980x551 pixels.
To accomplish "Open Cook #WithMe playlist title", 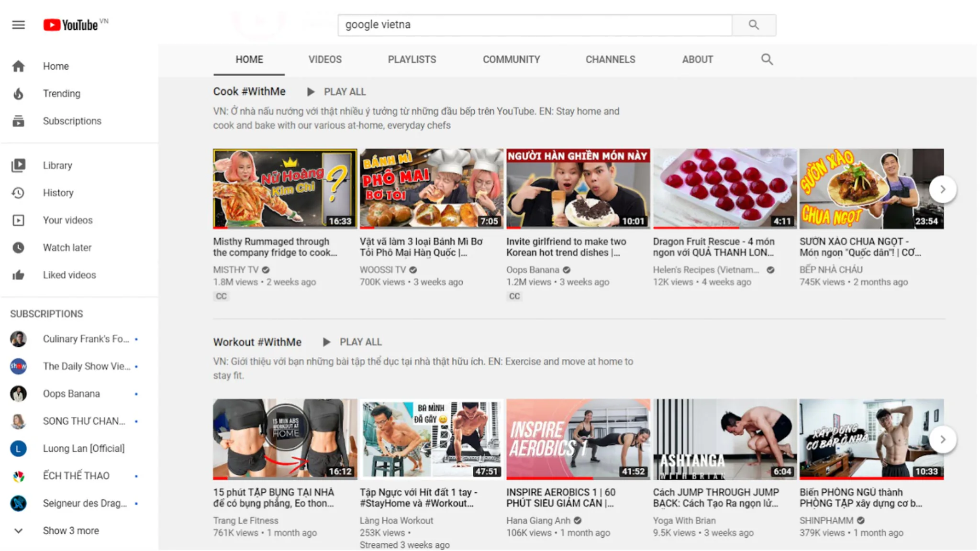I will click(x=249, y=91).
